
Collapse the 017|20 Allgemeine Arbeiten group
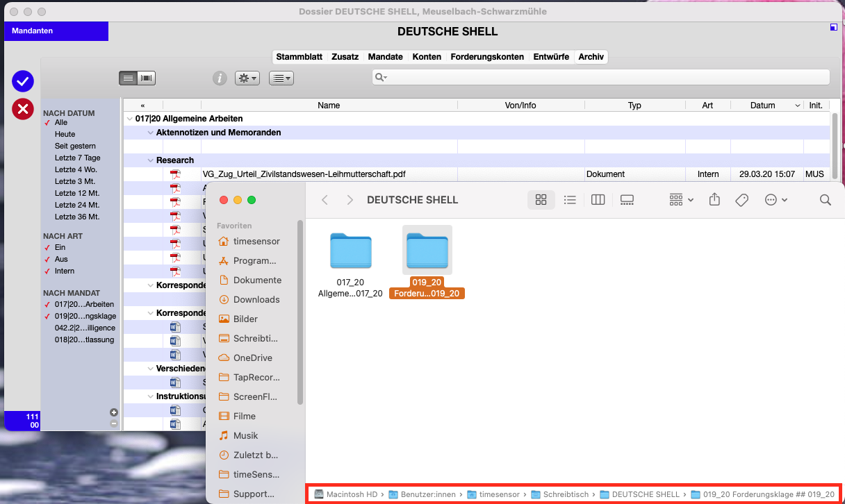tap(129, 119)
